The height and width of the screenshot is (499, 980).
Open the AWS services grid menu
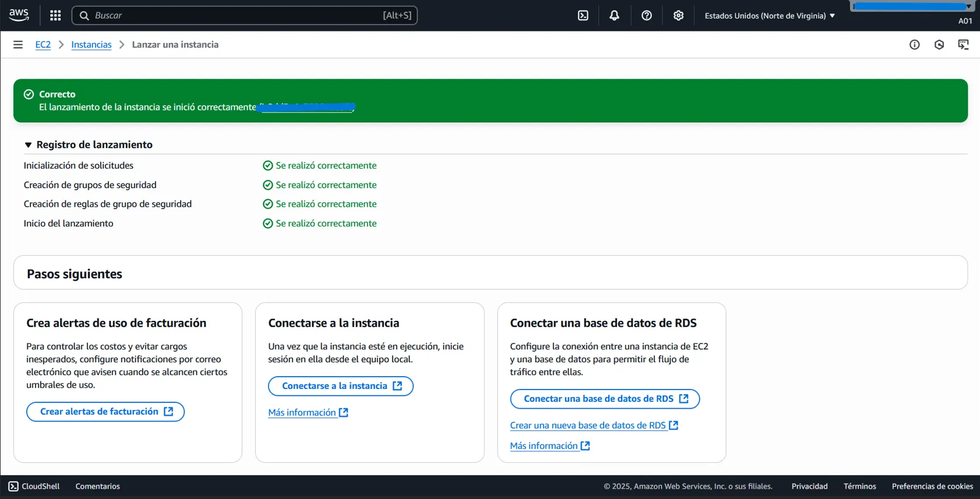pos(55,16)
